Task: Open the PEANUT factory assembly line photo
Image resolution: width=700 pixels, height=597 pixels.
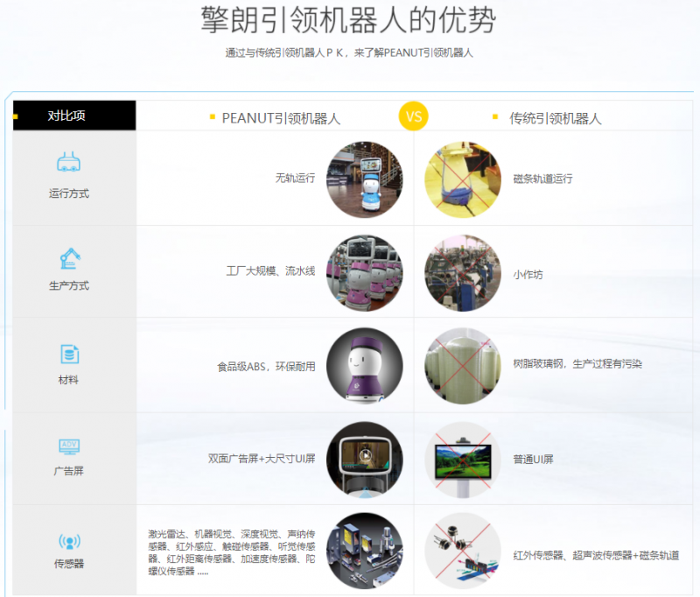Action: click(365, 273)
